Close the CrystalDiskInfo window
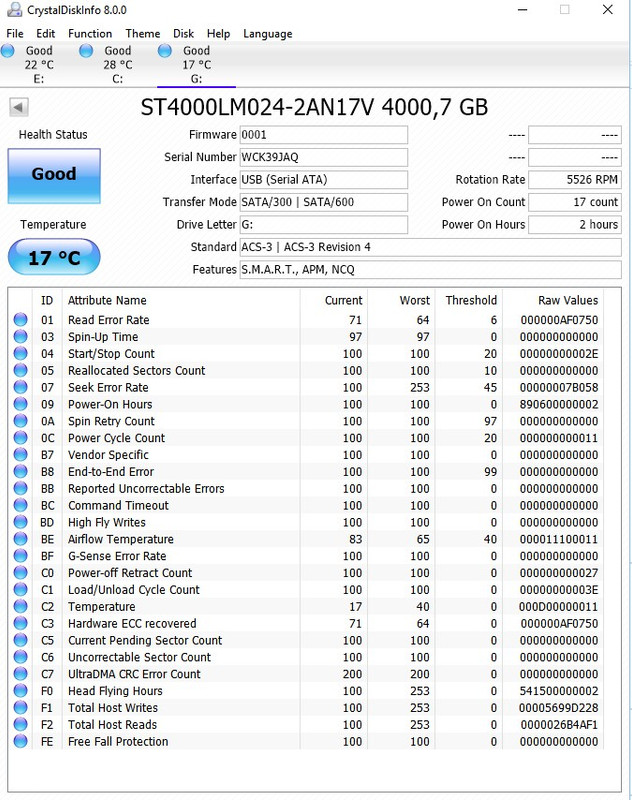 [x=608, y=10]
